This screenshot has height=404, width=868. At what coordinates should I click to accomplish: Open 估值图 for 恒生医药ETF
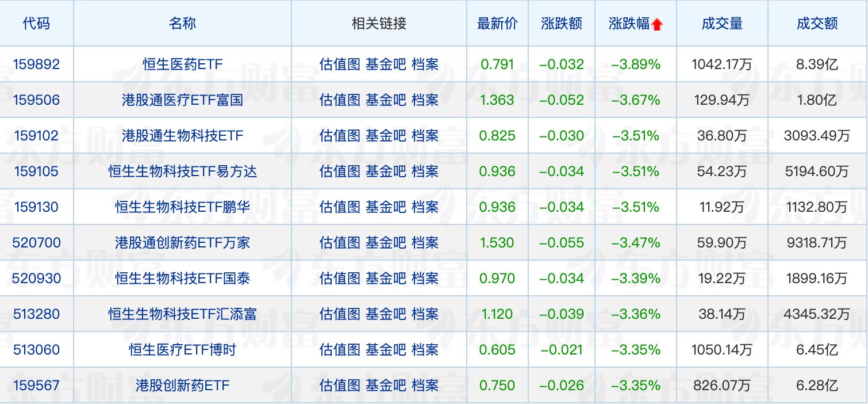tap(340, 64)
